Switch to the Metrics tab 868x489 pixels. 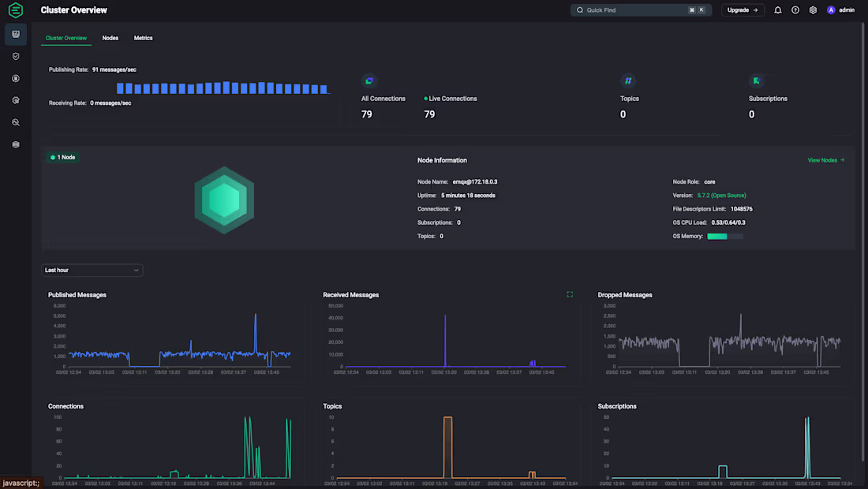(x=143, y=38)
